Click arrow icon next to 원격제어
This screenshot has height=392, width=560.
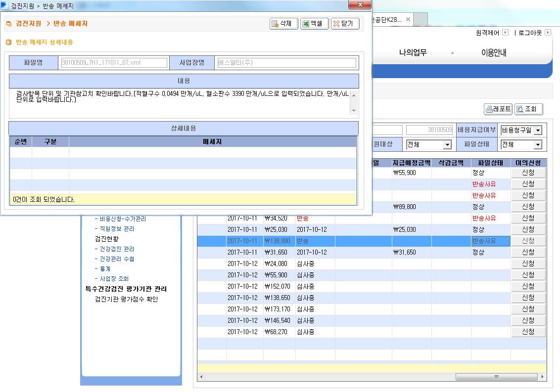pos(505,33)
